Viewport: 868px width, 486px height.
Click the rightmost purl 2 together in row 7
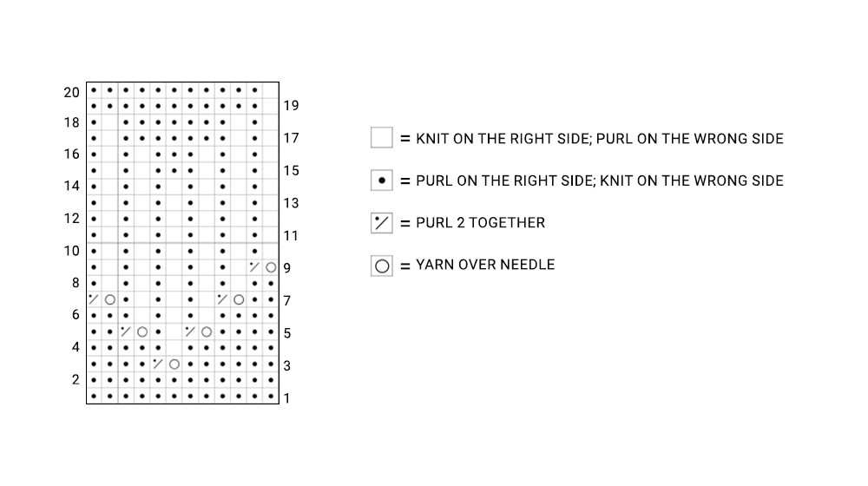click(x=222, y=299)
